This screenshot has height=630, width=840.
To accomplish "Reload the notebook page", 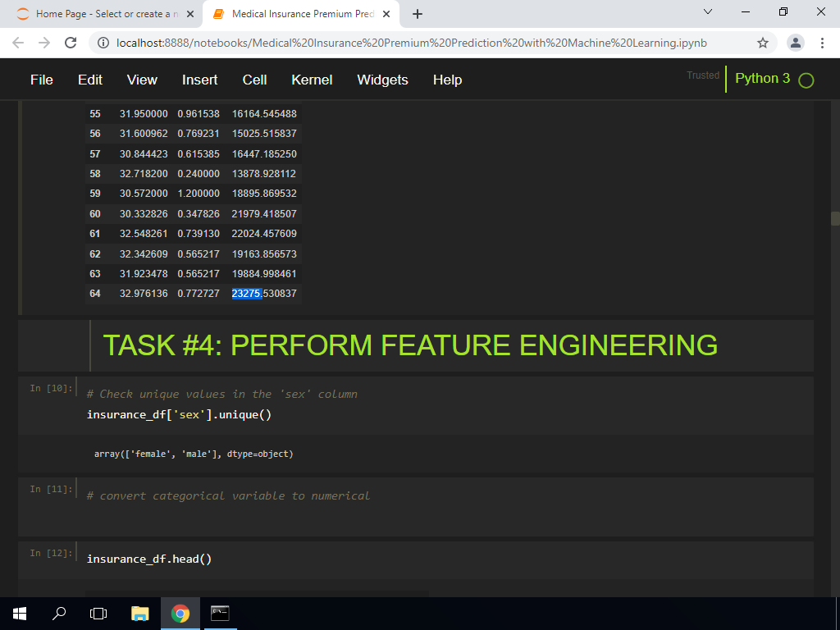I will tap(71, 43).
